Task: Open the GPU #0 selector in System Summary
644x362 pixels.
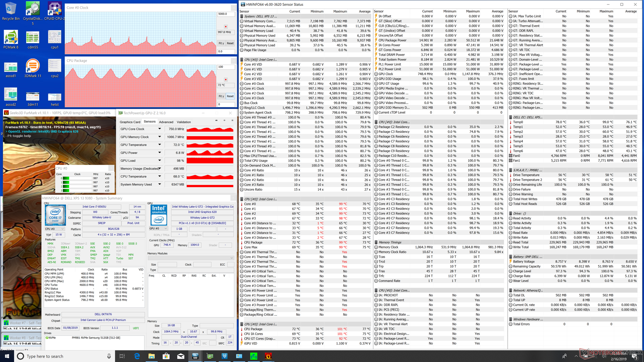Action: pos(159,229)
